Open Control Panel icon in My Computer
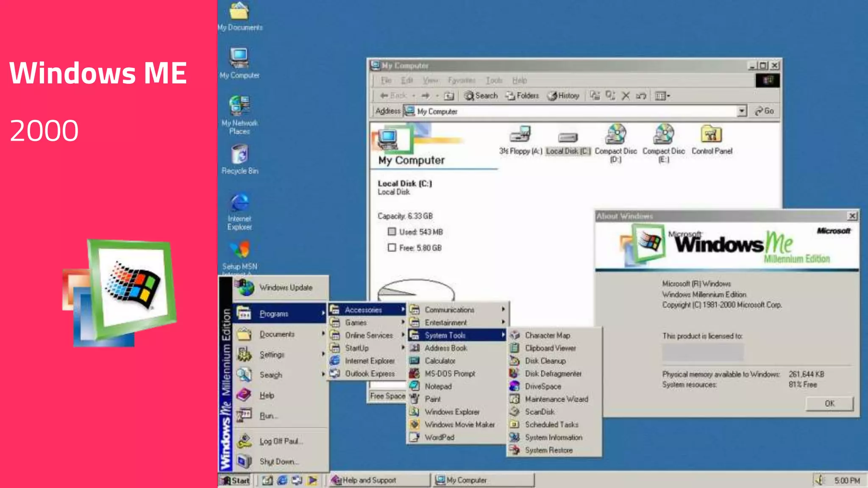Image resolution: width=868 pixels, height=488 pixels. (712, 140)
